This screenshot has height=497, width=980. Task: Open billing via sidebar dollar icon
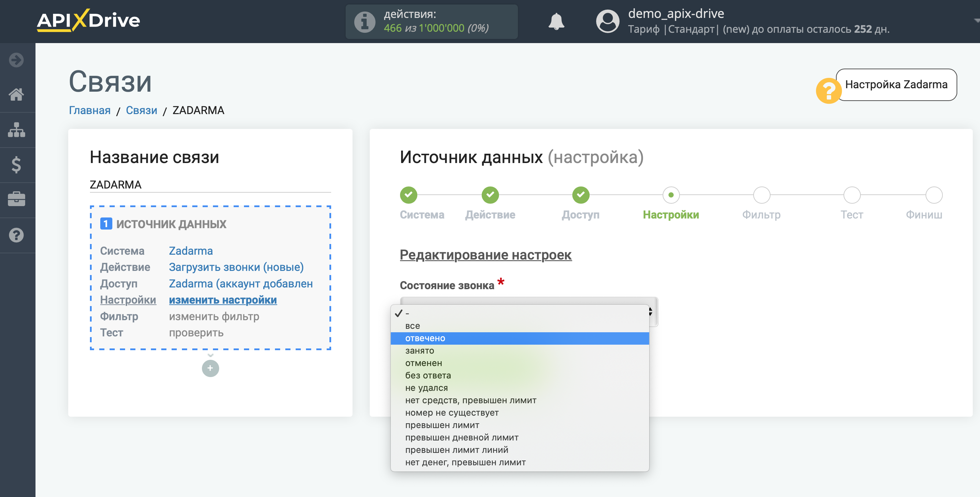(16, 165)
